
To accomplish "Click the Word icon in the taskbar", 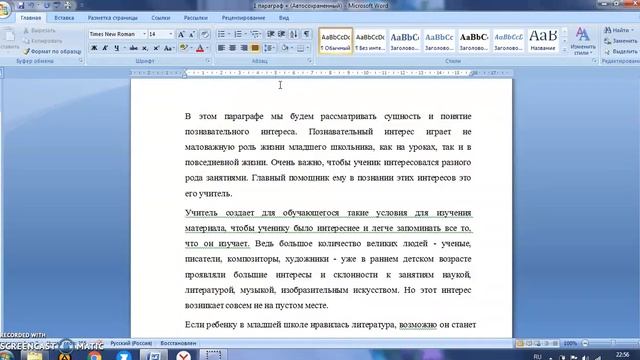I will pos(154,356).
